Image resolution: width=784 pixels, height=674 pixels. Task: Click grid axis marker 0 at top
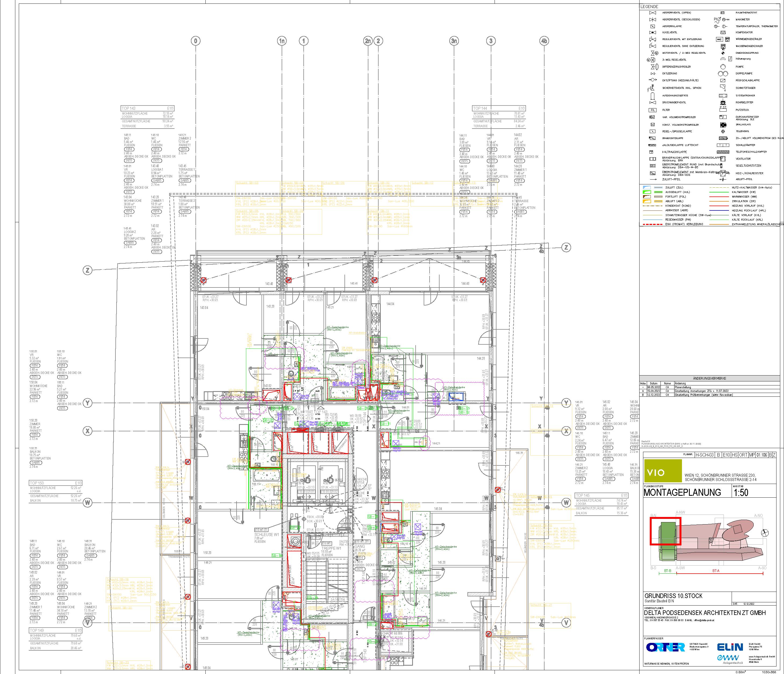click(x=195, y=41)
